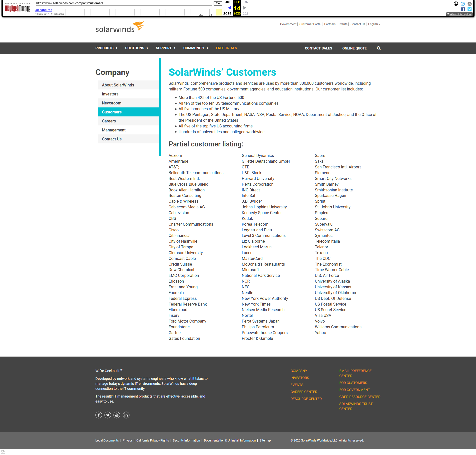This screenshot has height=455, width=476.
Task: Open the EMAIL PREFERENCE CENTER footer link
Action: coord(355,373)
